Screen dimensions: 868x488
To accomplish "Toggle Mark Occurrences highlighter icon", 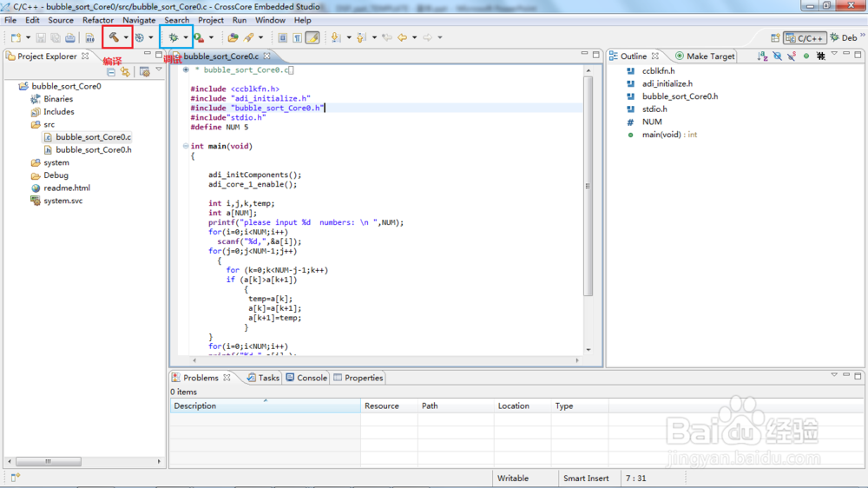I will pyautogui.click(x=312, y=37).
